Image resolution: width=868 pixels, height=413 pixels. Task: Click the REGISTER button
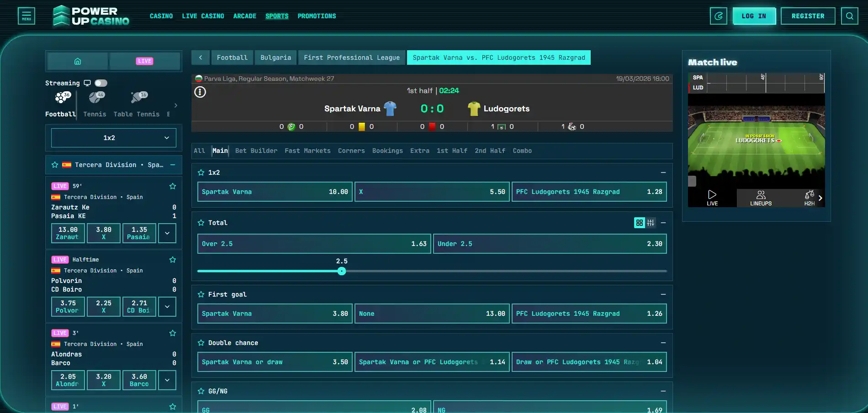pyautogui.click(x=808, y=16)
